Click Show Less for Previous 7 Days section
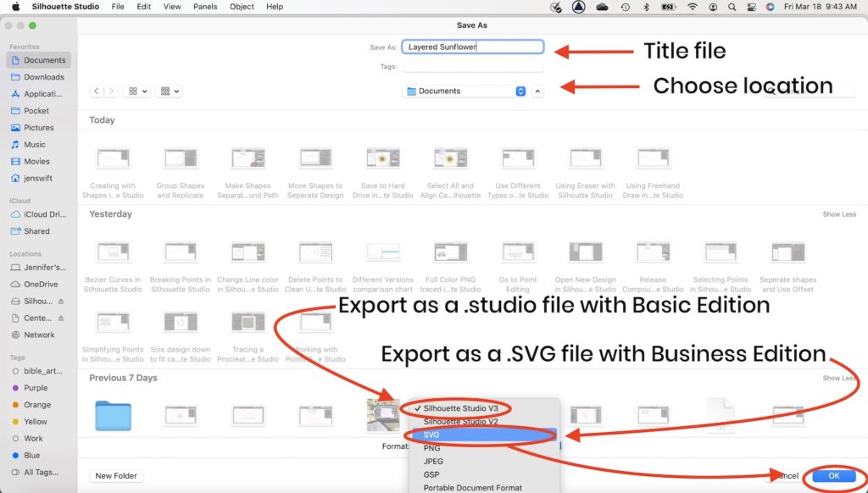 coord(839,378)
